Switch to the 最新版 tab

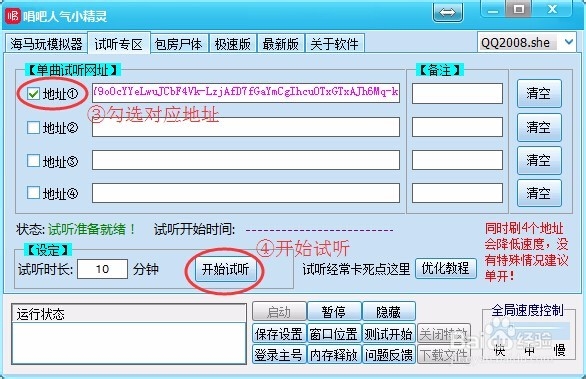[281, 44]
